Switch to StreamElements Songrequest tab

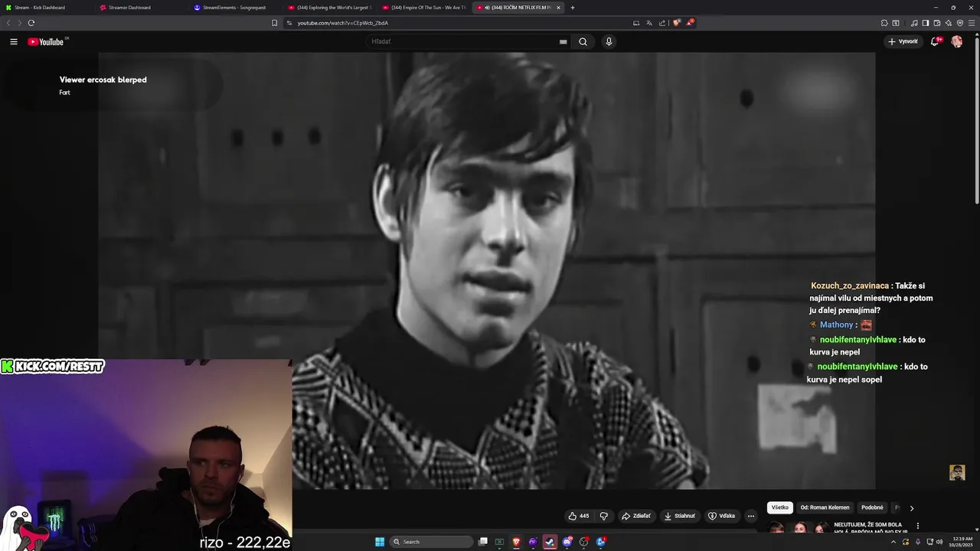tap(234, 8)
